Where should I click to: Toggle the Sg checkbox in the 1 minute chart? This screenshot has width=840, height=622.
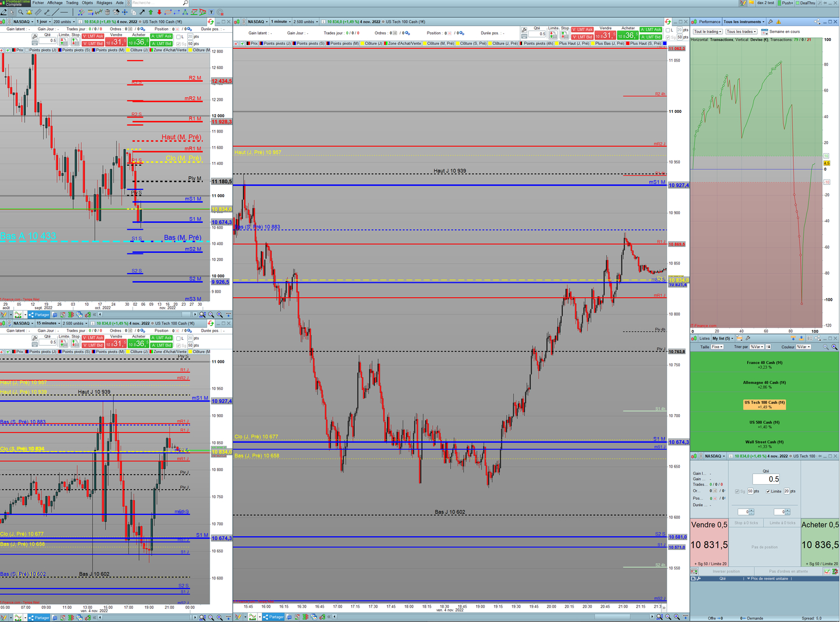coord(668,37)
